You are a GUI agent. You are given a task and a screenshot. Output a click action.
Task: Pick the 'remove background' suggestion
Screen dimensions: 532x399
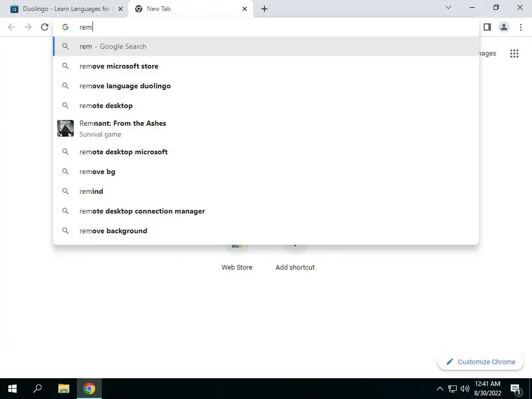[267, 231]
